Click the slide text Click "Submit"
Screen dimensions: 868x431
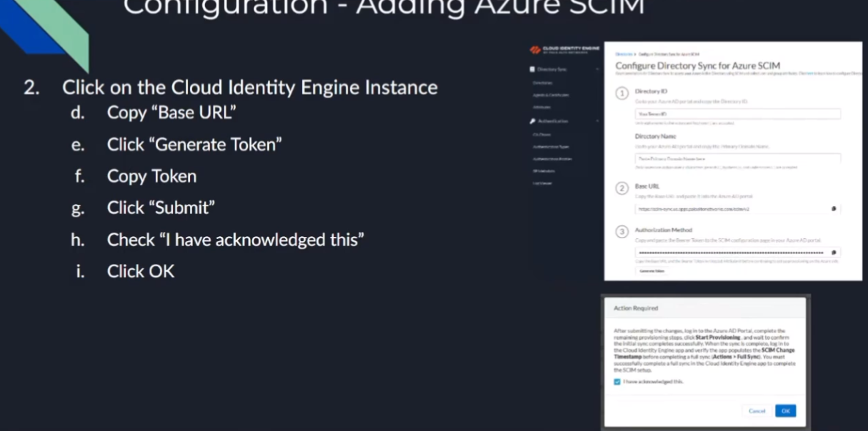coord(161,208)
